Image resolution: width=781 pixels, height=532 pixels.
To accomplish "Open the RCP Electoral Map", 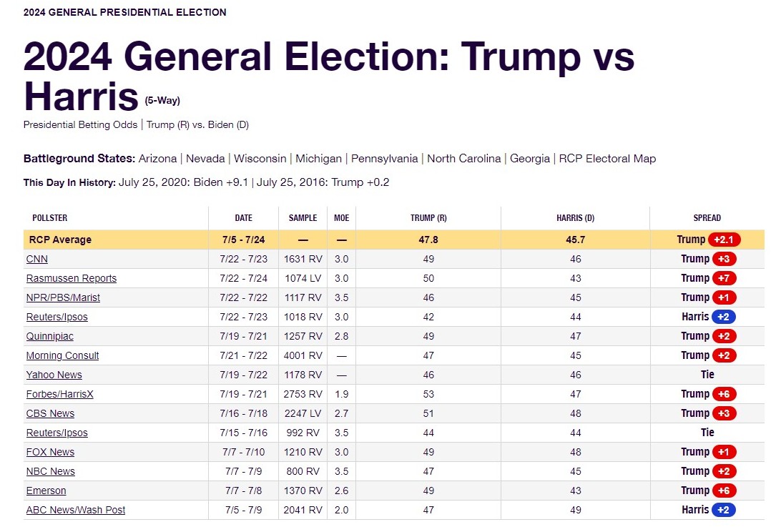I will pos(607,159).
